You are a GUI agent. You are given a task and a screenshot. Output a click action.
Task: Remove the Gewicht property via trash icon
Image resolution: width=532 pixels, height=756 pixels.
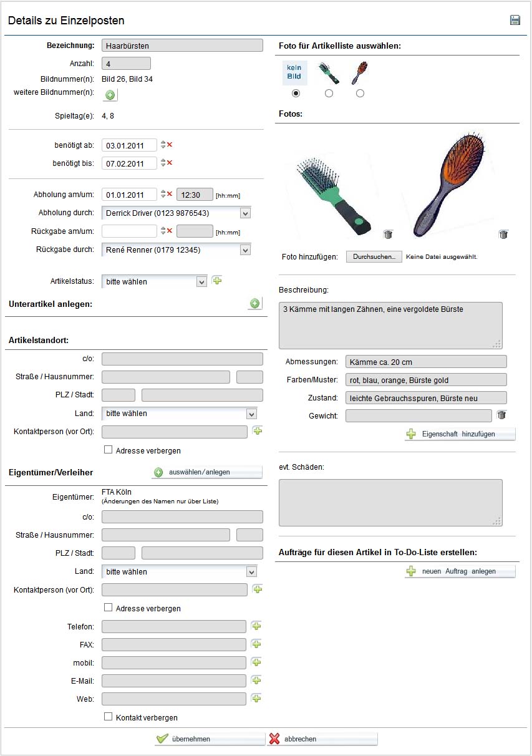tap(501, 415)
